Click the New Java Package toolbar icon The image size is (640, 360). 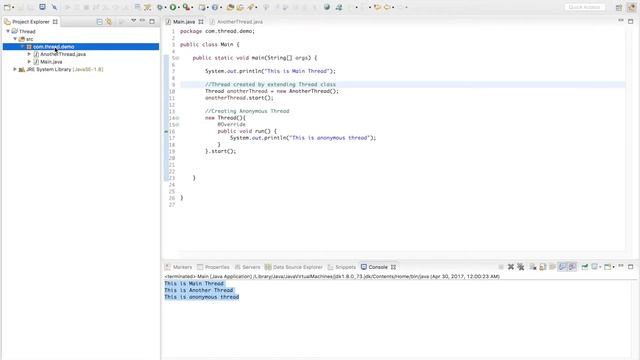click(x=202, y=7)
